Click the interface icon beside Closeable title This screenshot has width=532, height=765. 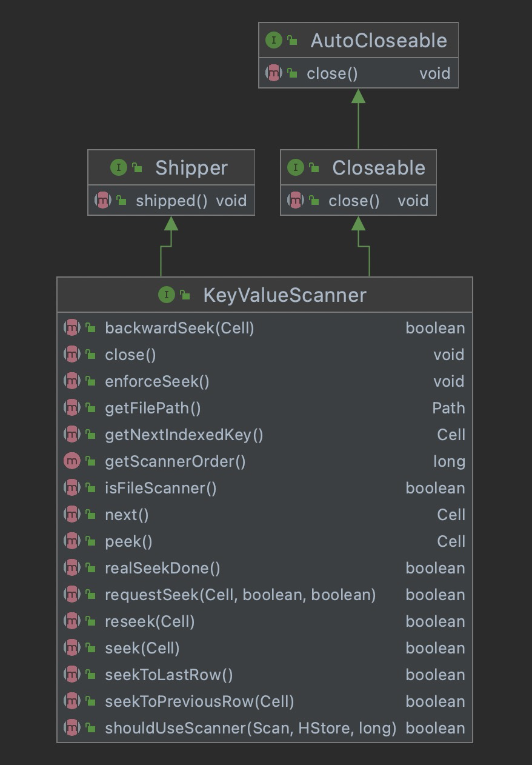pyautogui.click(x=295, y=168)
